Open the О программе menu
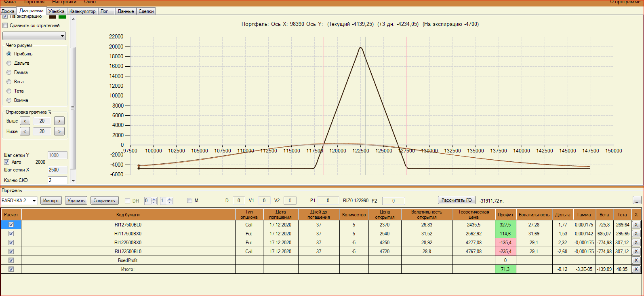 click(x=625, y=2)
